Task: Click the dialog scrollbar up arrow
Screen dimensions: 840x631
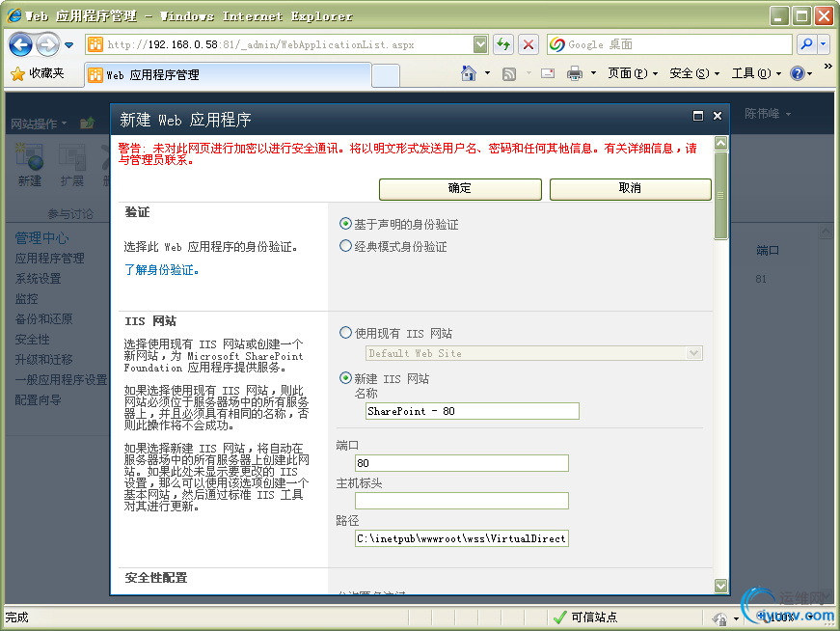Action: pyautogui.click(x=721, y=143)
